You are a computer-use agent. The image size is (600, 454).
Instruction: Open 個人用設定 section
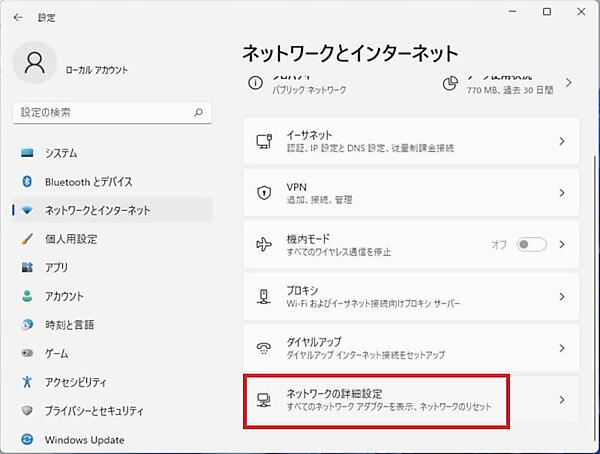pyautogui.click(x=112, y=239)
